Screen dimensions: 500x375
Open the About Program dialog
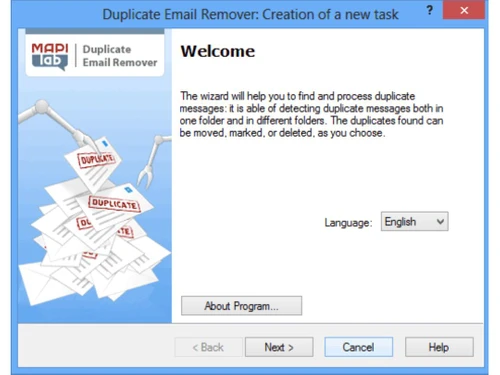(241, 306)
